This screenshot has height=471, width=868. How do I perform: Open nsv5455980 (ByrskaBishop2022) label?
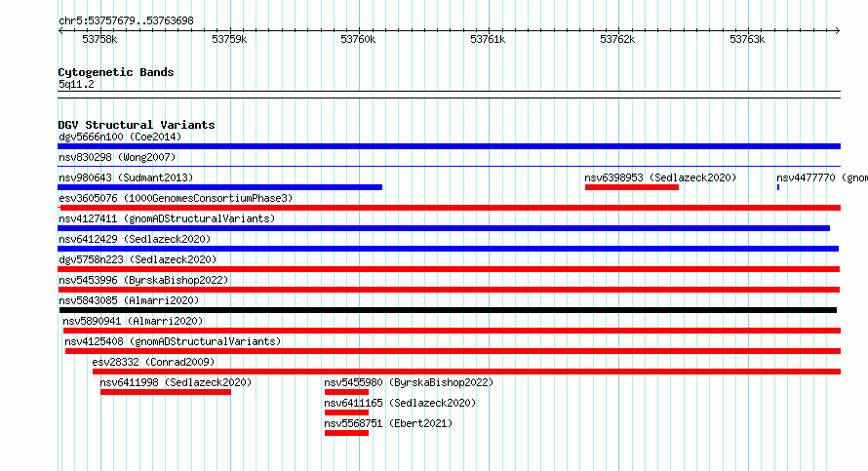coord(409,382)
